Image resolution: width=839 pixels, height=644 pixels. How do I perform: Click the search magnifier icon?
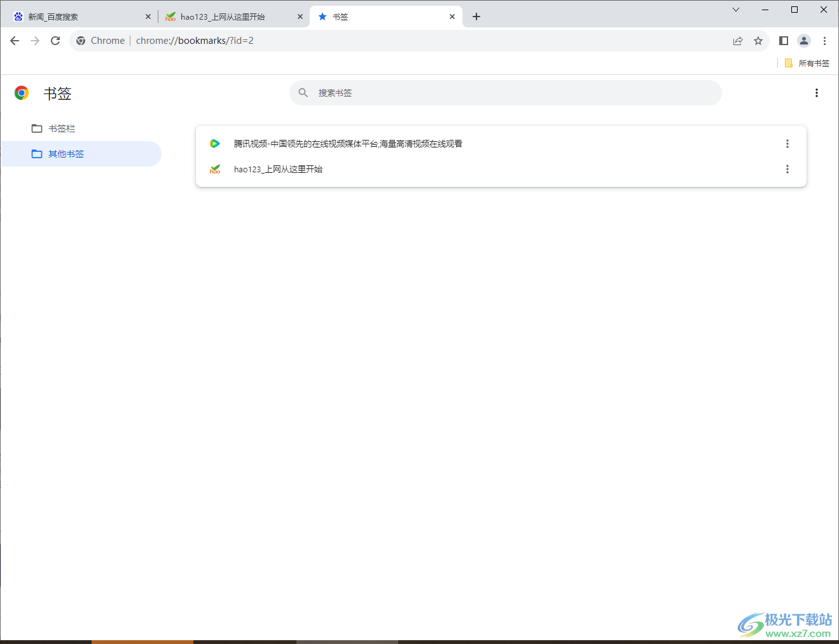click(303, 93)
